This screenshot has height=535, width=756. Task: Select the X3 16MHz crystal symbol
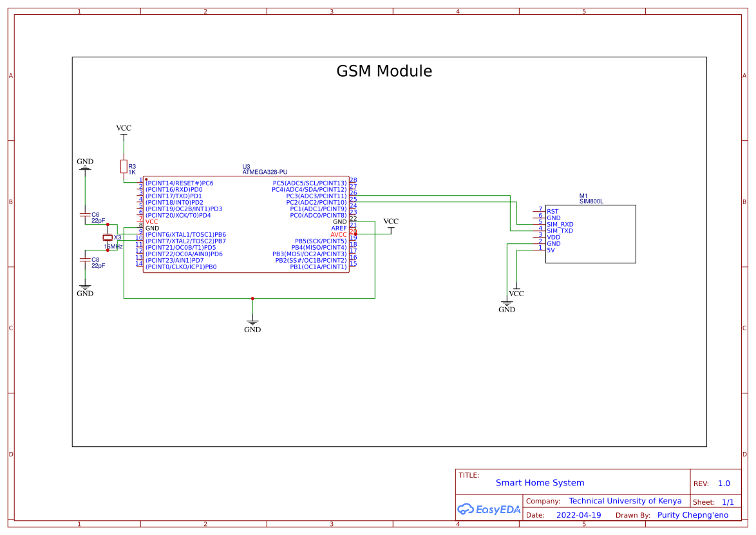click(x=108, y=238)
